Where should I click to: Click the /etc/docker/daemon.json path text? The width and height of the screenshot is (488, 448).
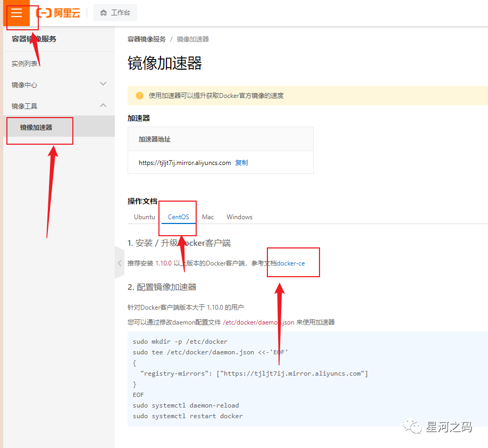click(258, 322)
